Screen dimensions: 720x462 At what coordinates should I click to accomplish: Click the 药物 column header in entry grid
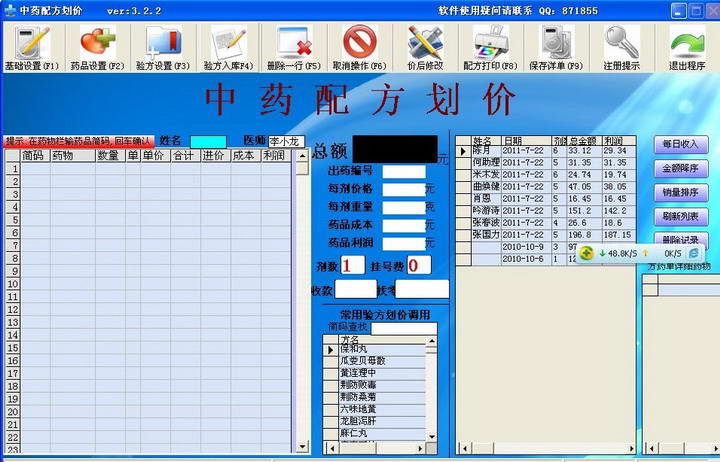tap(72, 156)
